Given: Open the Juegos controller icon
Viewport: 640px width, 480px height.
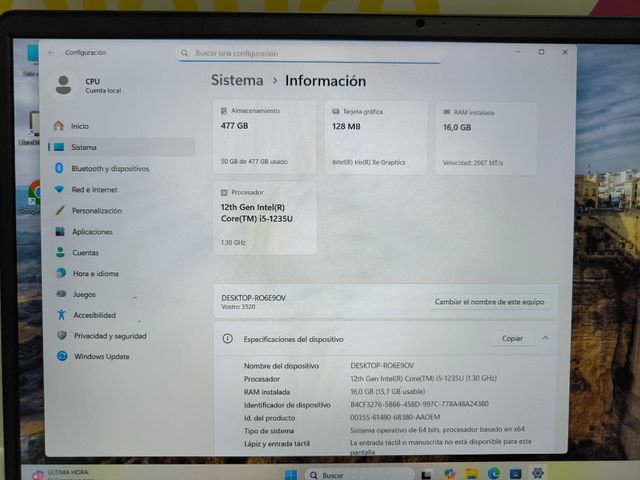Looking at the screenshot, I should coord(61,294).
